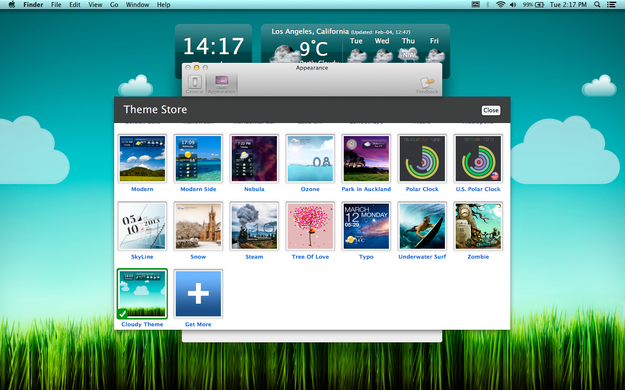
Task: Click the Park in Auckland link
Action: 366,189
